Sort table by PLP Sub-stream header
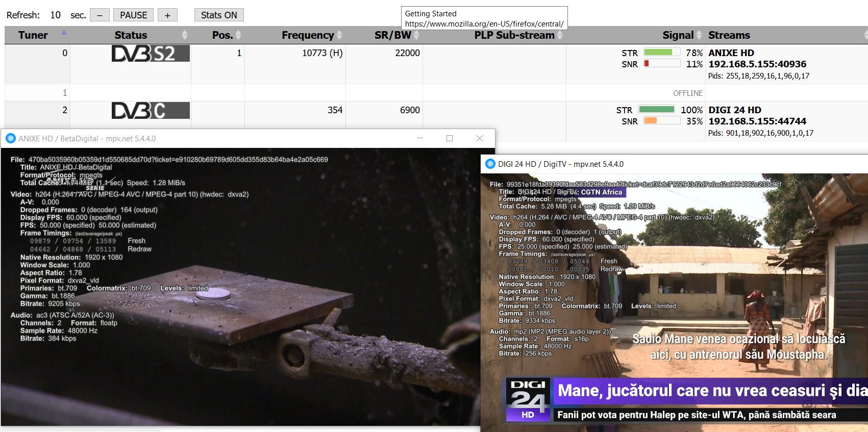This screenshot has width=868, height=432. click(514, 35)
